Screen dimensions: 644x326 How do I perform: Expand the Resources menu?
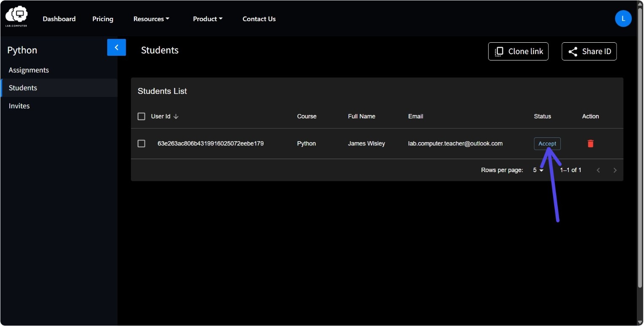coord(151,19)
